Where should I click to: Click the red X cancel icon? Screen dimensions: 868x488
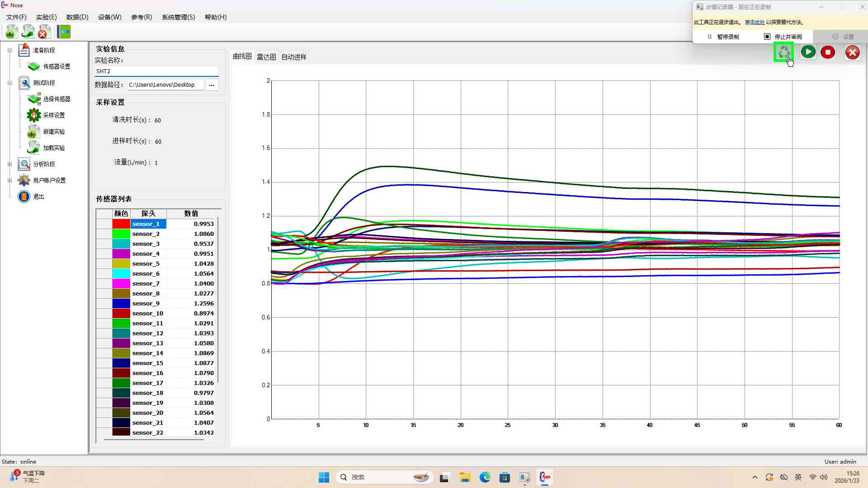pyautogui.click(x=852, y=52)
